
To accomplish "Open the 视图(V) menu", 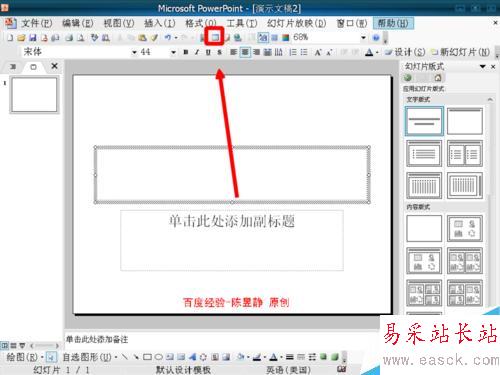I will (119, 23).
